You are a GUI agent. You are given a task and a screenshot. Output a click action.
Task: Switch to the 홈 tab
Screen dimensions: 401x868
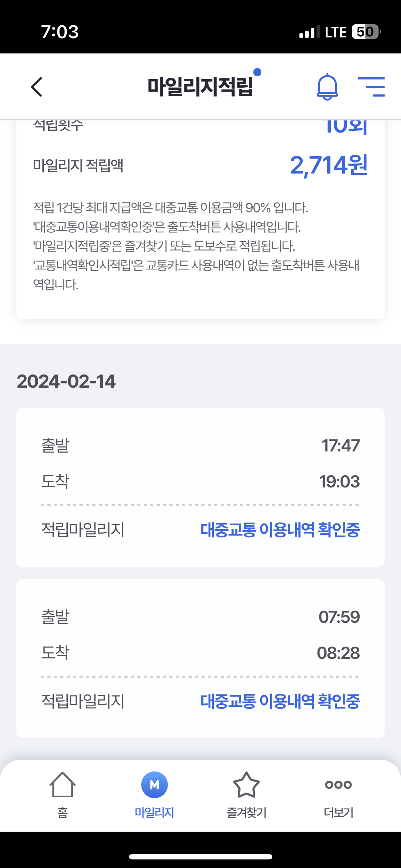point(62,812)
